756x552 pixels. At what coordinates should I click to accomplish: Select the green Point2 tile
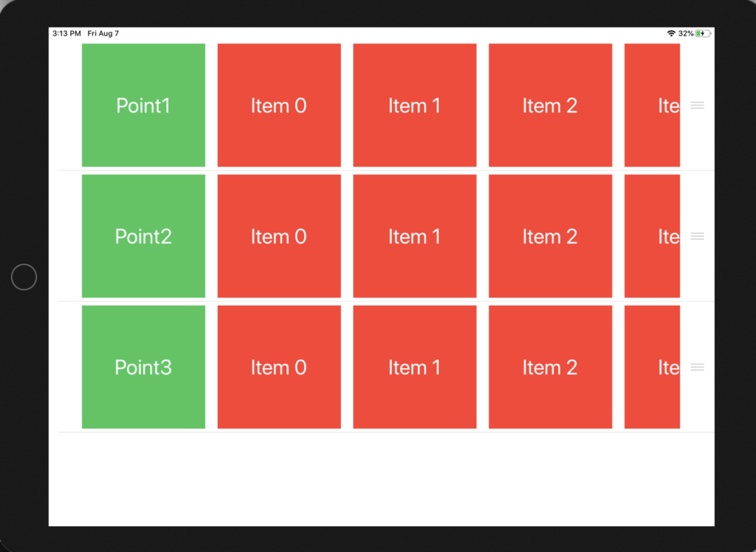[x=144, y=236]
